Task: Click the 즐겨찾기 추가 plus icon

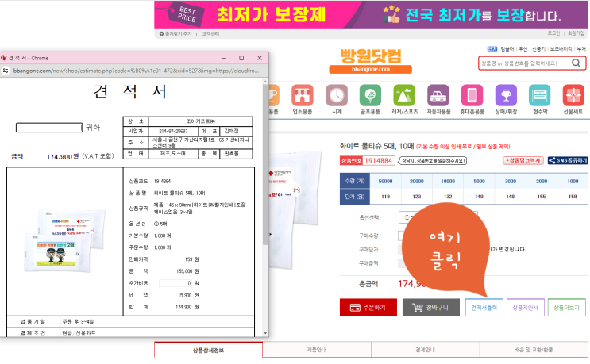Action: [161, 34]
